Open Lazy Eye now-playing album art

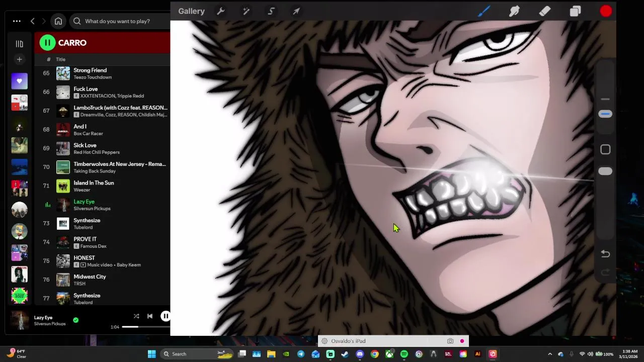(x=20, y=320)
